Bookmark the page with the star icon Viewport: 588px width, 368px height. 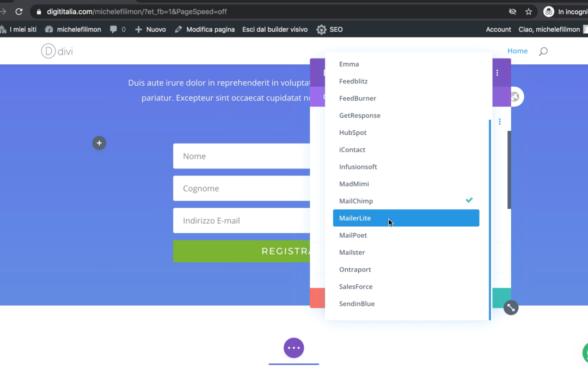coord(528,11)
